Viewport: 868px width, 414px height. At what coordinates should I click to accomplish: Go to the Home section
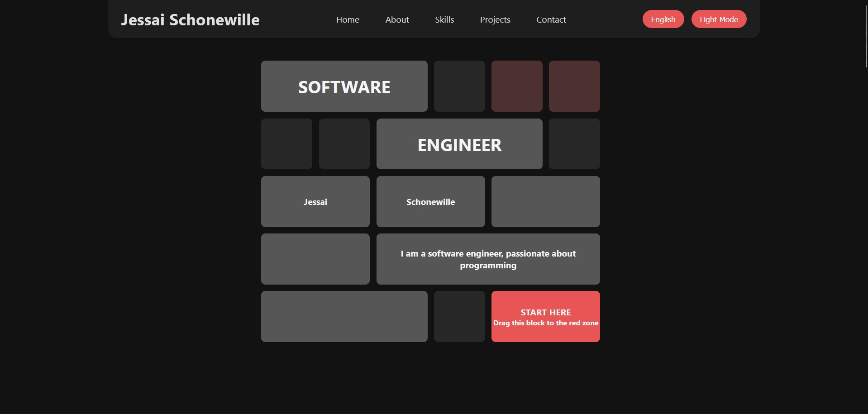tap(347, 20)
